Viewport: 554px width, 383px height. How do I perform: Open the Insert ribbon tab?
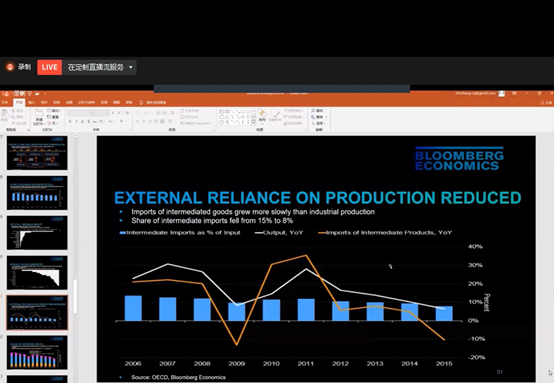tap(32, 102)
